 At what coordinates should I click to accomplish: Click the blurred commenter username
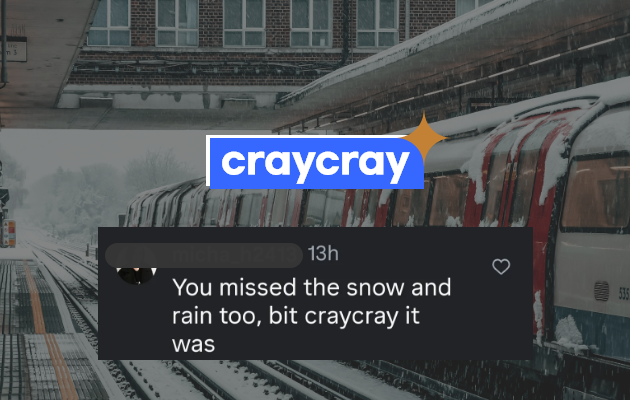[x=204, y=255]
